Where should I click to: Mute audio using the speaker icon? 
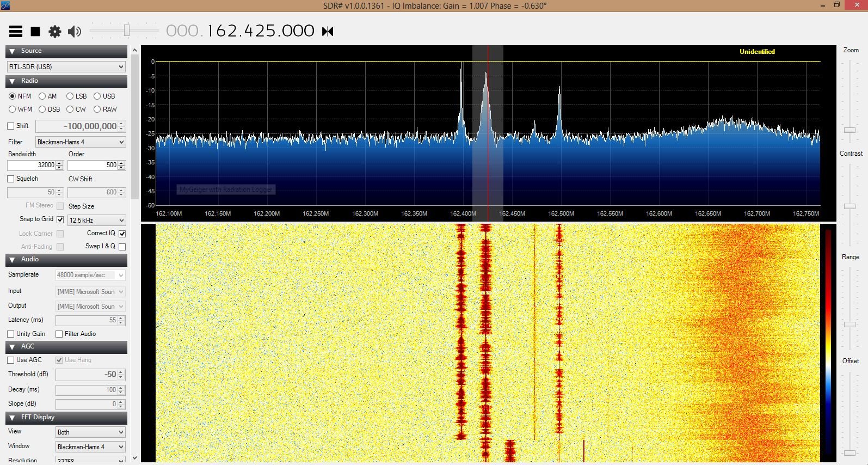(x=74, y=32)
